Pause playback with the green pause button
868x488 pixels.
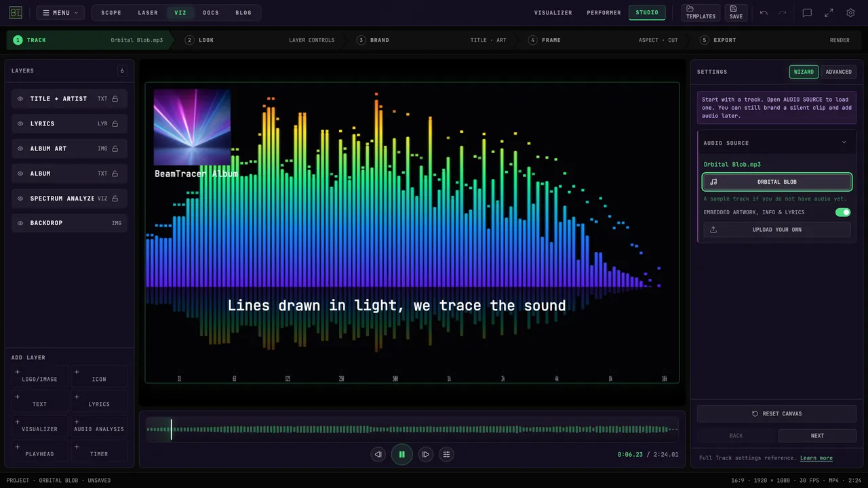(401, 454)
